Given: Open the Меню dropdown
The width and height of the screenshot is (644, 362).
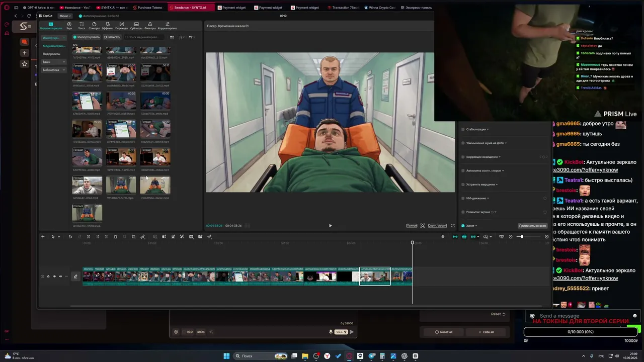Looking at the screenshot, I should pos(65,16).
